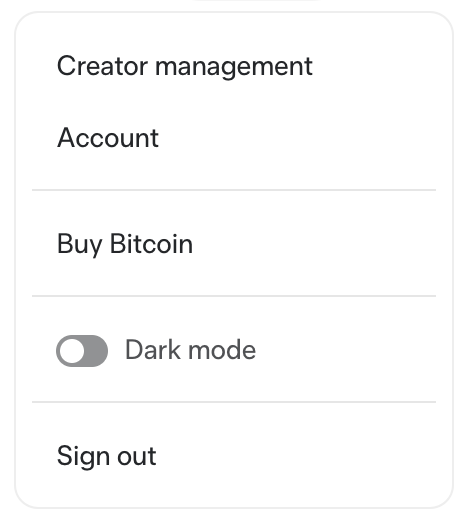Click the white knob of the toggle

coord(72,351)
